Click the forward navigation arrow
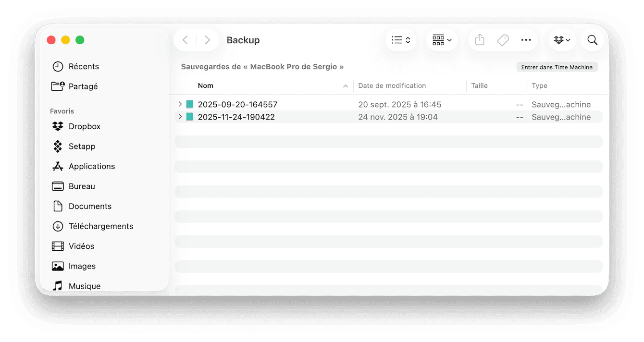 coord(207,40)
